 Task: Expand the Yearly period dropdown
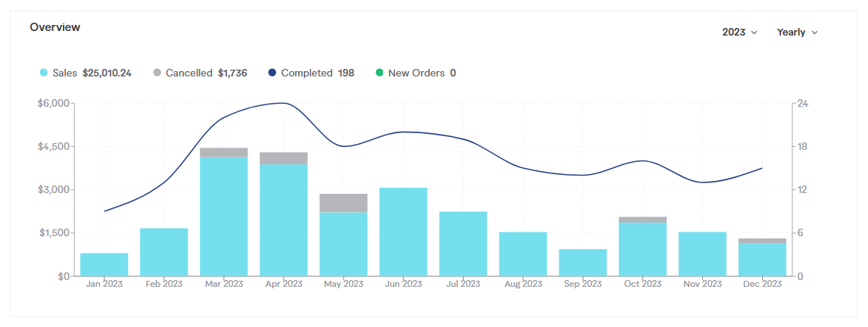click(797, 33)
